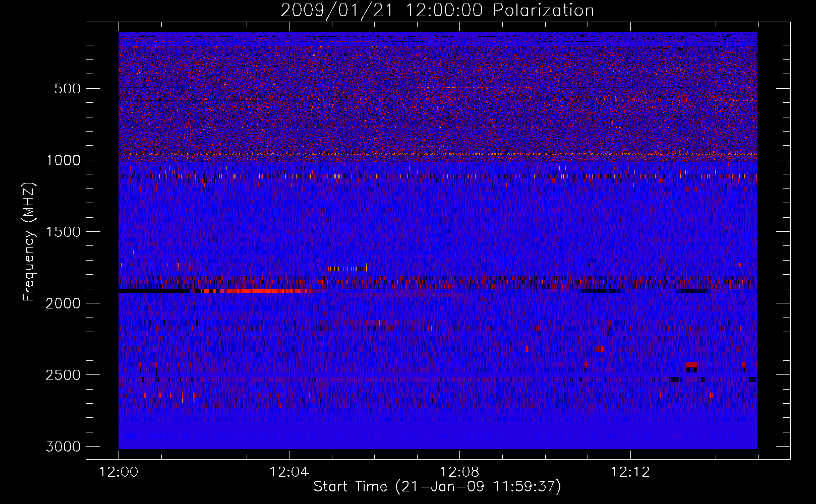Click the 2500 frequency tick label
The height and width of the screenshot is (504, 816).
coord(64,375)
